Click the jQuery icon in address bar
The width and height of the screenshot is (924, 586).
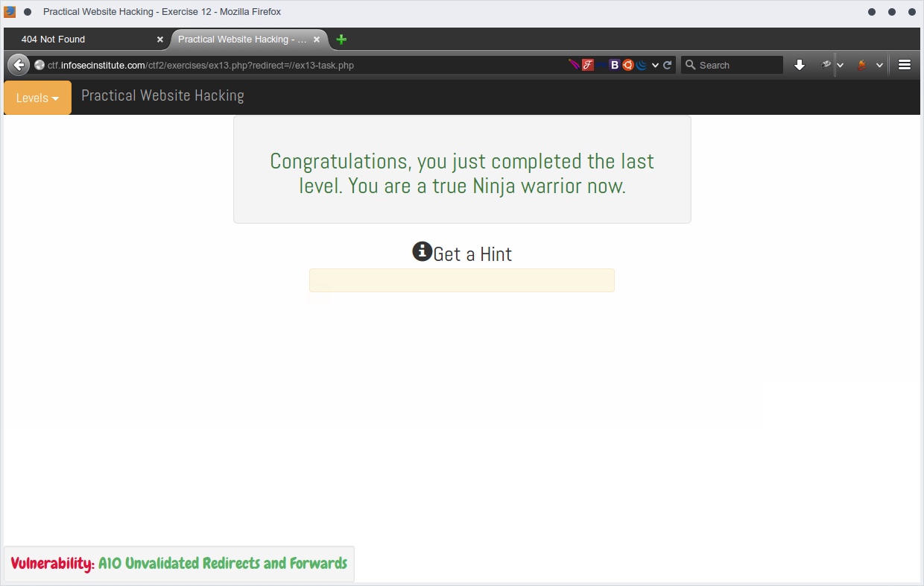642,65
